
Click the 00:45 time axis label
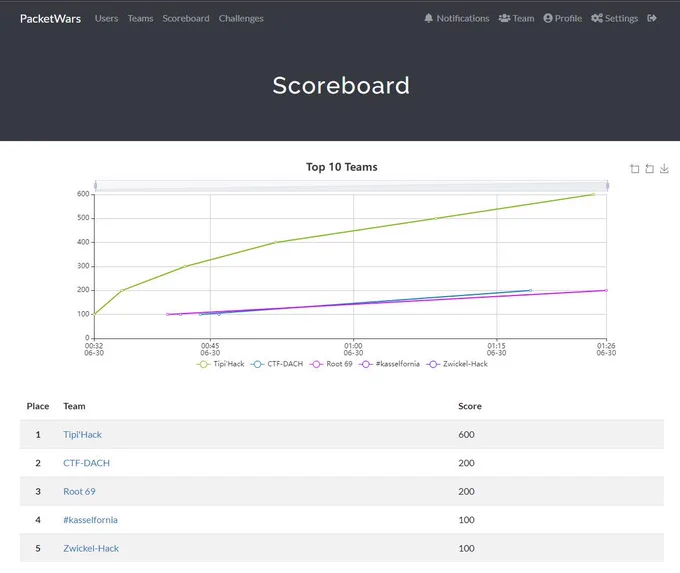click(x=210, y=349)
